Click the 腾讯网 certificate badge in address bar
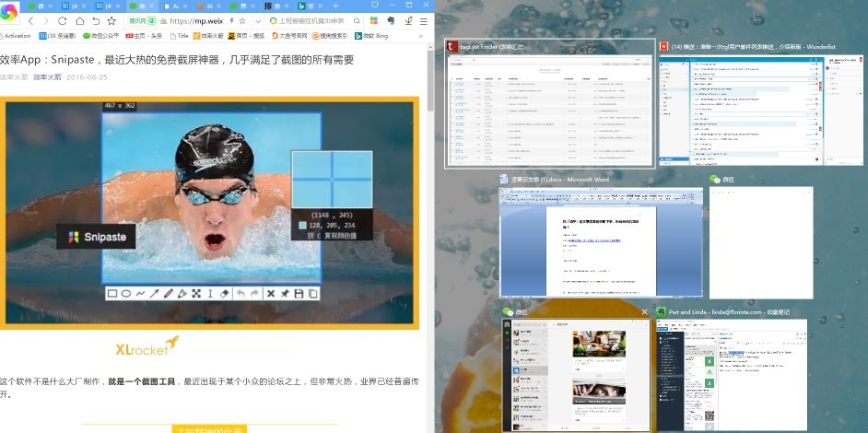 click(x=142, y=21)
